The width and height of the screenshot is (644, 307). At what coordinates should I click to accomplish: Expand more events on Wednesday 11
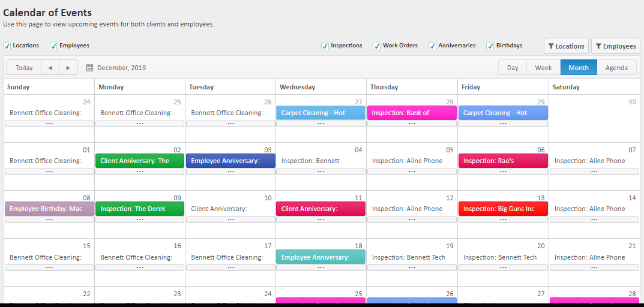coord(320,219)
